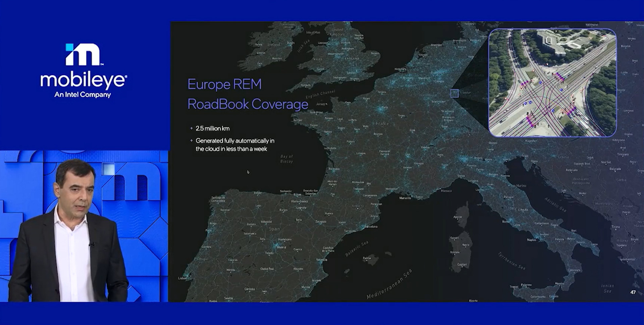644x325 pixels.
Task: Open the aerial intersection inset image
Action: pyautogui.click(x=552, y=83)
